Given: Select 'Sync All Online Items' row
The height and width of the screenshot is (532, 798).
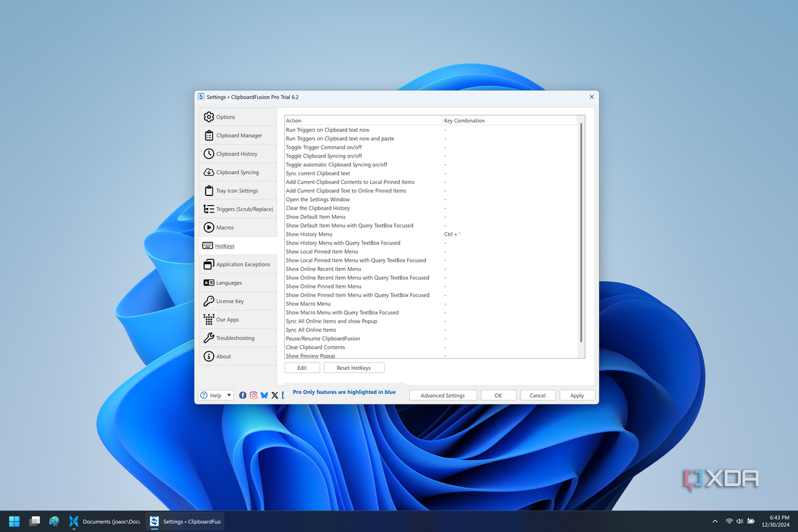Looking at the screenshot, I should click(432, 330).
